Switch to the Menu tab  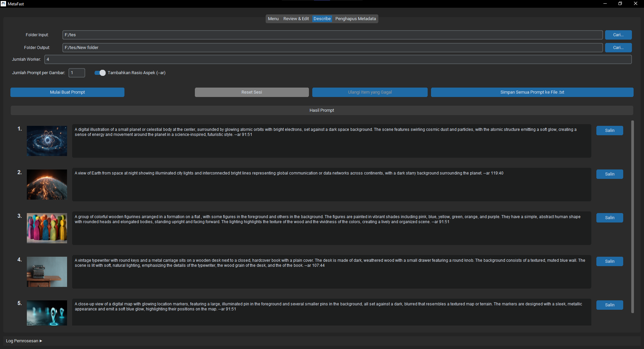(273, 19)
